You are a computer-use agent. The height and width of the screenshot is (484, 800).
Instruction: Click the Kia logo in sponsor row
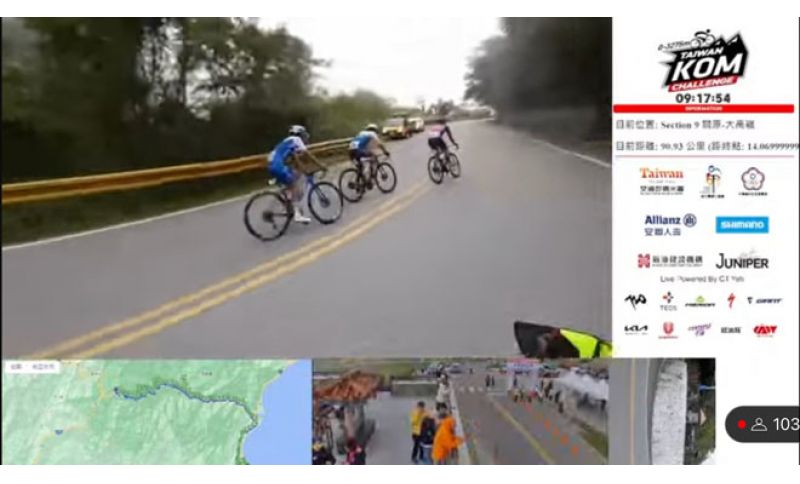[636, 330]
